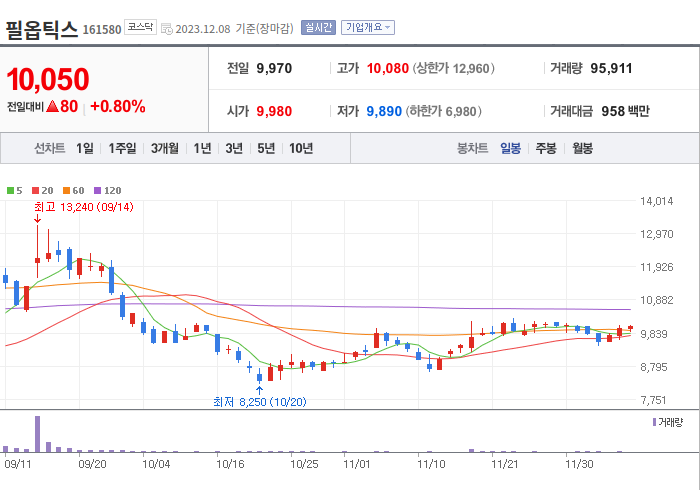The image size is (700, 490).
Task: Click the stock code 161580
Action: coord(102,30)
